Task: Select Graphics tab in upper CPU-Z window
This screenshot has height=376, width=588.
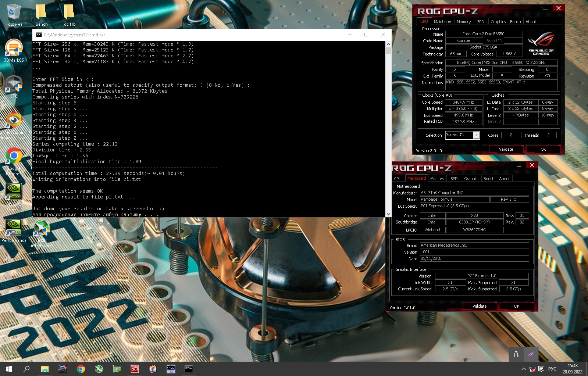Action: pyautogui.click(x=498, y=22)
